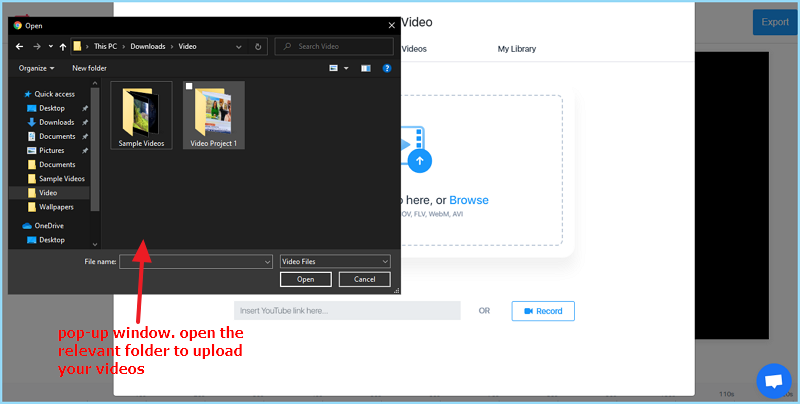Select 'Video' in the address breadcrumb

187,46
